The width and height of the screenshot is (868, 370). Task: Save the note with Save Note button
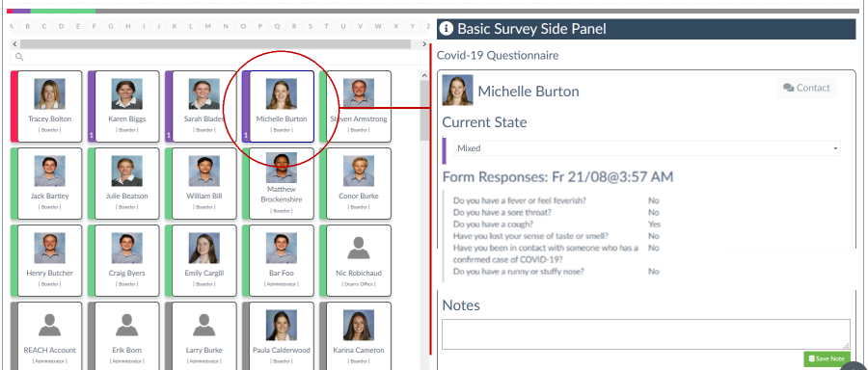pos(827,359)
